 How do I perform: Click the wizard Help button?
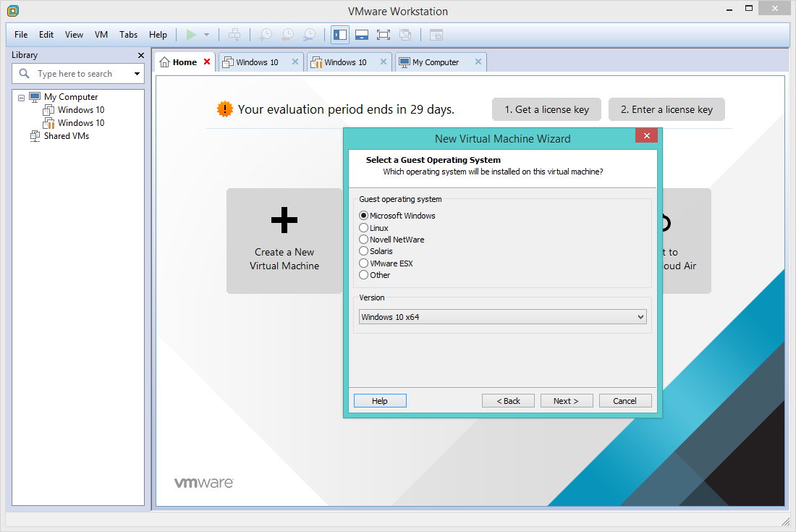(380, 401)
